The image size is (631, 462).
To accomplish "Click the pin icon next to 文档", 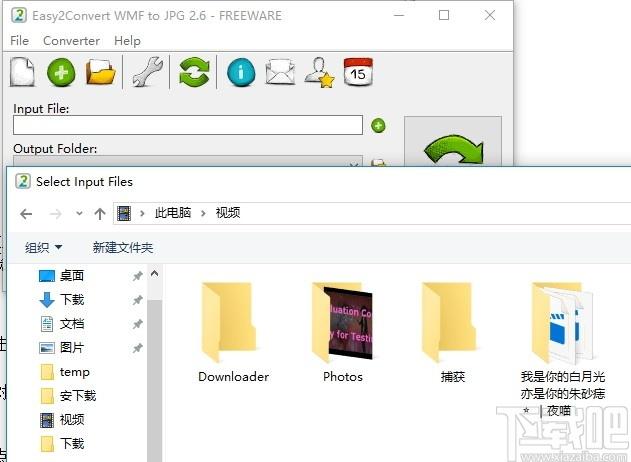I will pyautogui.click(x=138, y=324).
